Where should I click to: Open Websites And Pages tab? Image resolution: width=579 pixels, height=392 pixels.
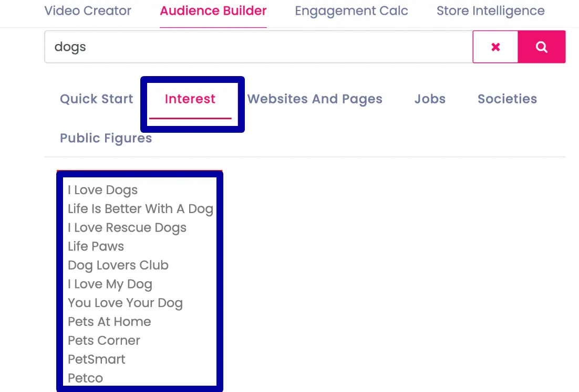point(315,99)
